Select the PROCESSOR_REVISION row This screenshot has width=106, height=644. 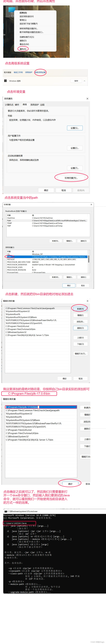tap(47, 270)
